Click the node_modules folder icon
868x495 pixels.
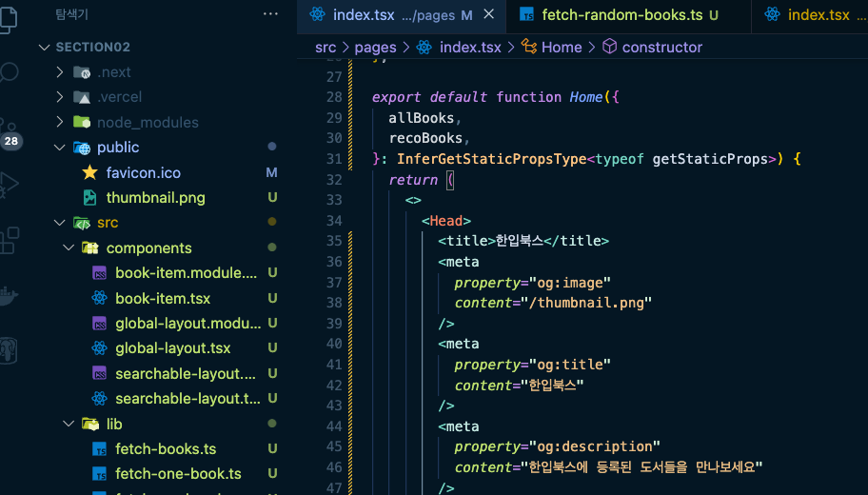(82, 122)
